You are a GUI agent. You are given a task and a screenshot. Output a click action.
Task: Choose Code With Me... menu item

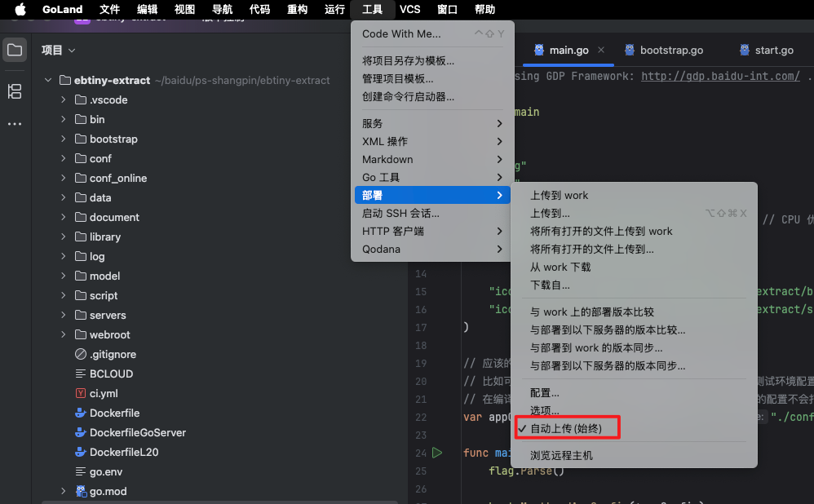point(432,33)
